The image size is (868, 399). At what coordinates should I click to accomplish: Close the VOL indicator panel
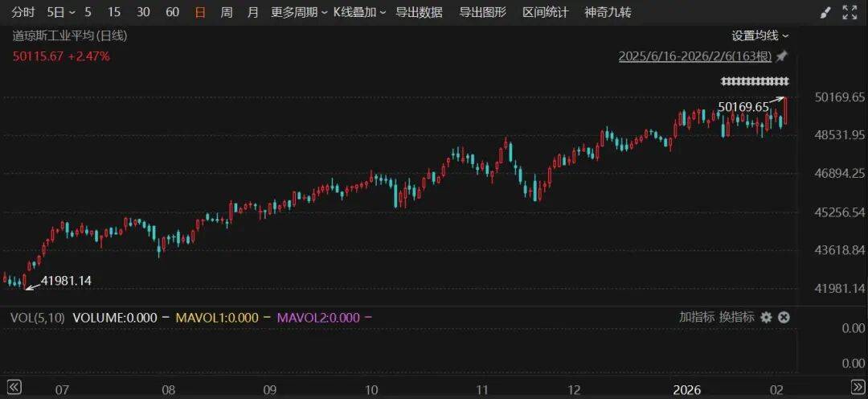click(x=784, y=318)
